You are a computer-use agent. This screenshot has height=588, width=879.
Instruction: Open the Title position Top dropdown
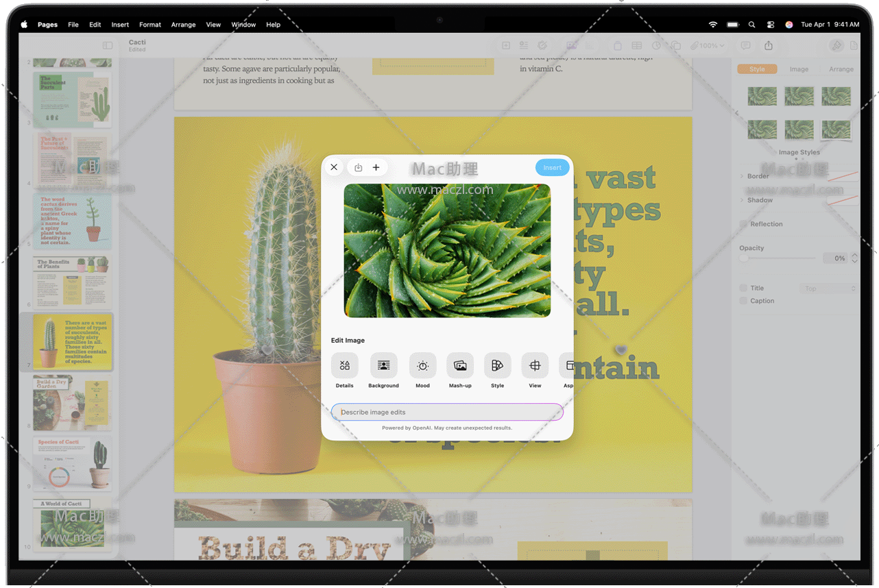point(829,289)
